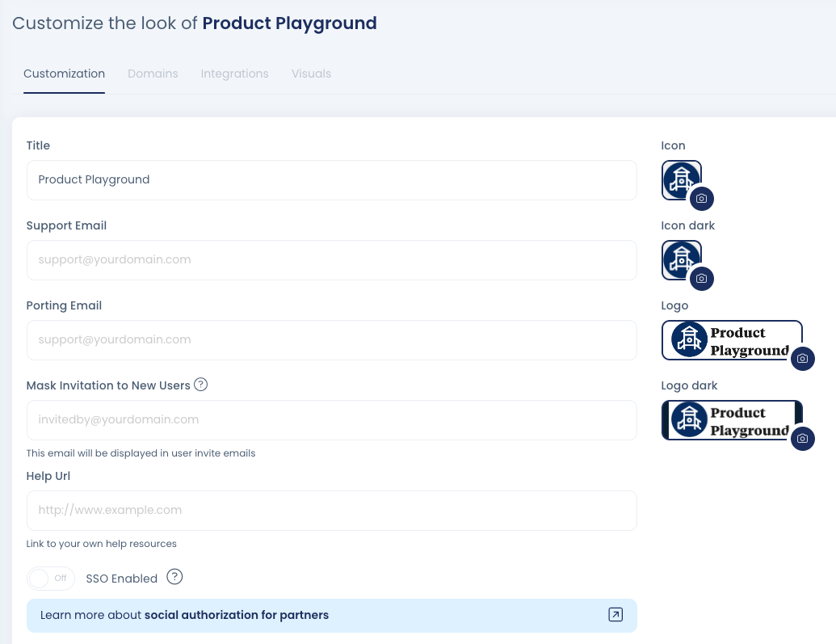This screenshot has height=644, width=836.
Task: Click camera icon on Icon image
Action: [701, 198]
